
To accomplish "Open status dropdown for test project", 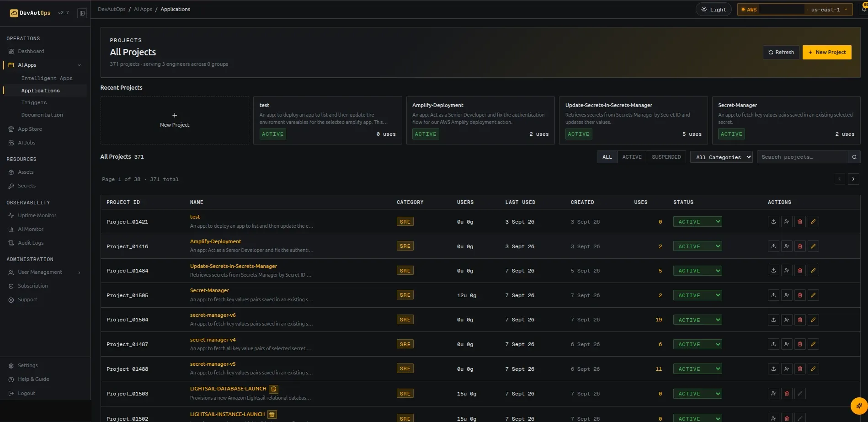I will 698,222.
